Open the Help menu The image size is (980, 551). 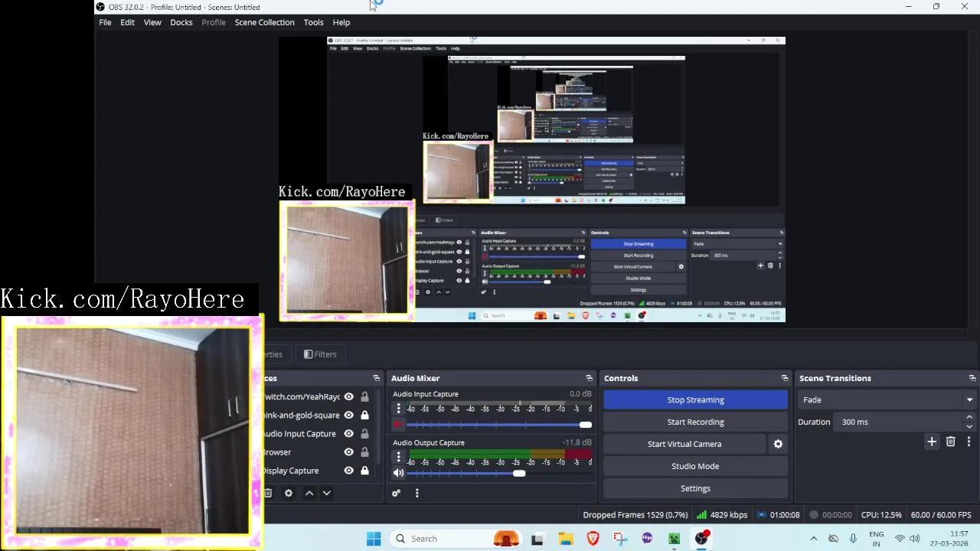[x=341, y=22]
